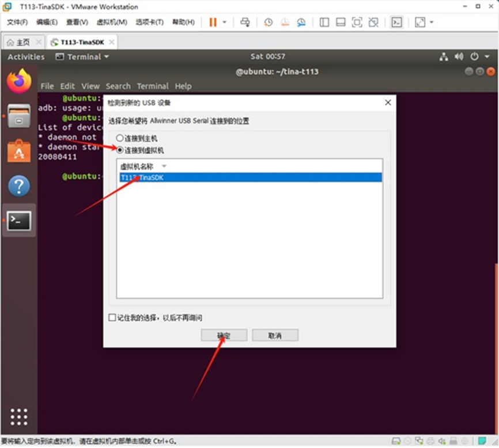Toggle the library sidebar view icon
The image size is (499, 448).
pos(324,22)
